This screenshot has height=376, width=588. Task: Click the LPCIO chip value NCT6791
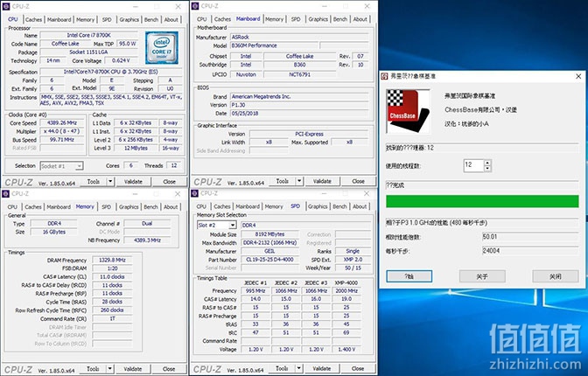click(x=299, y=74)
